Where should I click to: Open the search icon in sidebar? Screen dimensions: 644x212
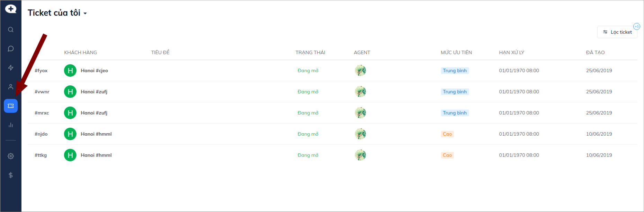[x=11, y=29]
